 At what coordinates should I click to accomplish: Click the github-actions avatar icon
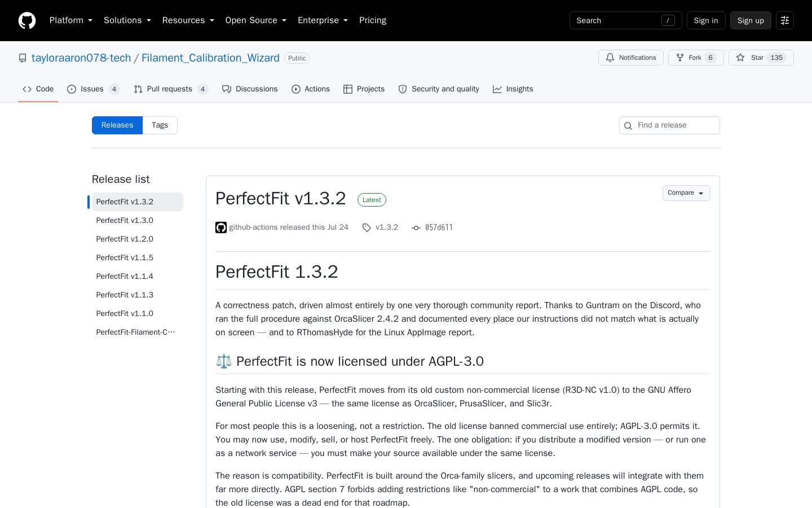(221, 227)
